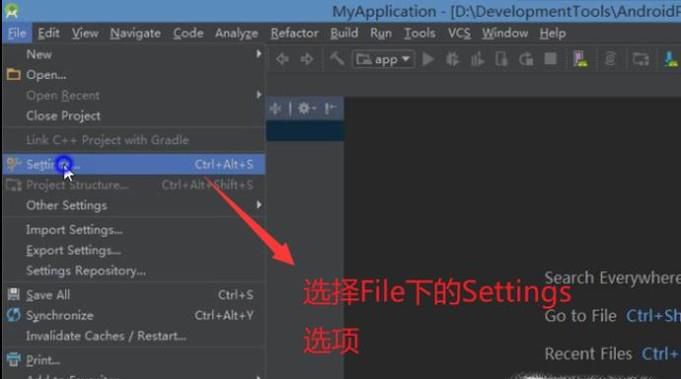The height and width of the screenshot is (379, 681).
Task: Click Link C++ Project with Gradle
Action: click(x=134, y=140)
